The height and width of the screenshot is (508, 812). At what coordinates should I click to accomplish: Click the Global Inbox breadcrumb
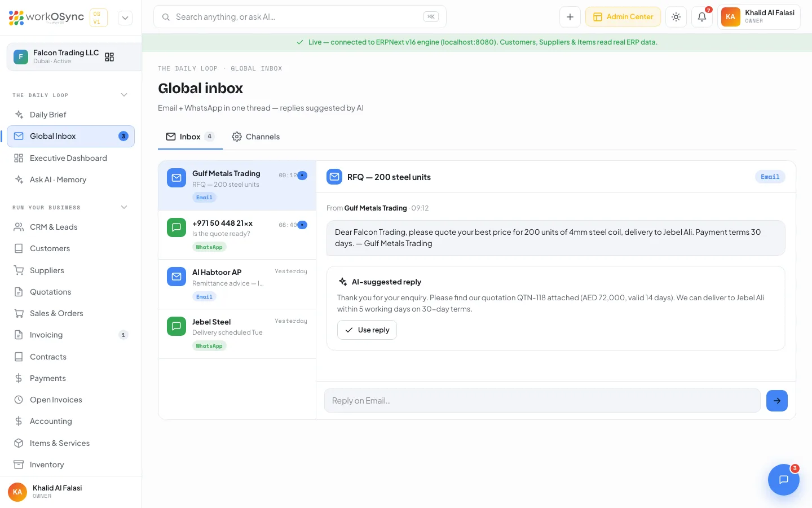(x=257, y=69)
